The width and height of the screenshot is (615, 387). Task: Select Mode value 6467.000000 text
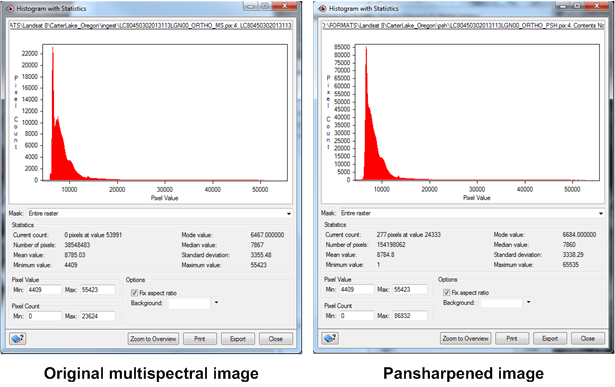[267, 235]
